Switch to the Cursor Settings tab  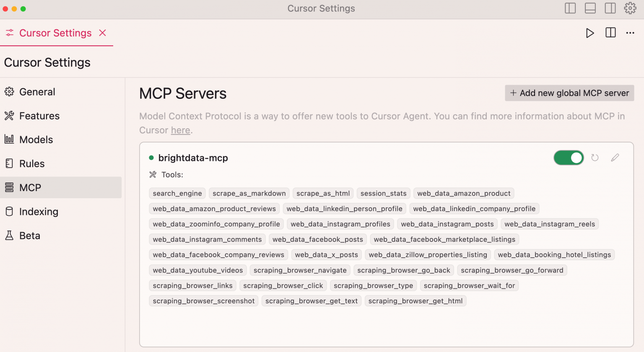pyautogui.click(x=55, y=33)
